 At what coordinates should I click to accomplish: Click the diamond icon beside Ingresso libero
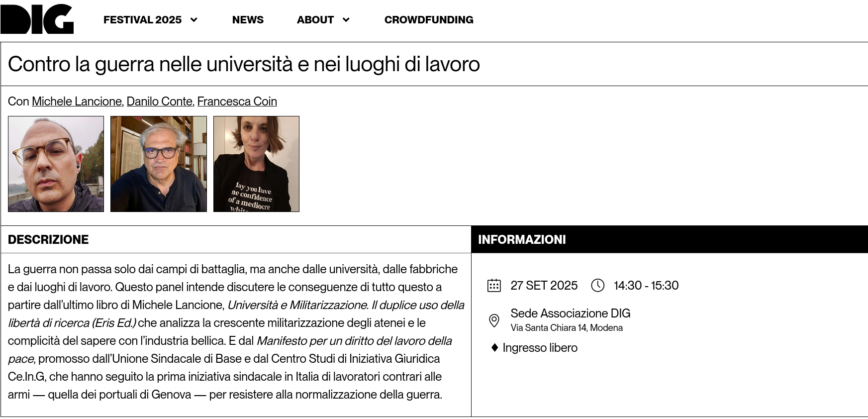click(494, 348)
